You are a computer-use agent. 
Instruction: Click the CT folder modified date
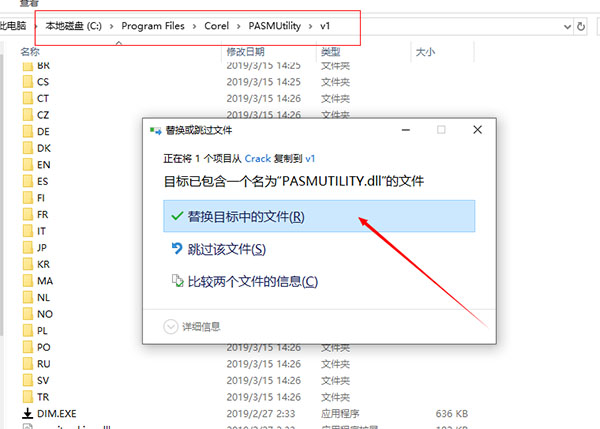[263, 98]
